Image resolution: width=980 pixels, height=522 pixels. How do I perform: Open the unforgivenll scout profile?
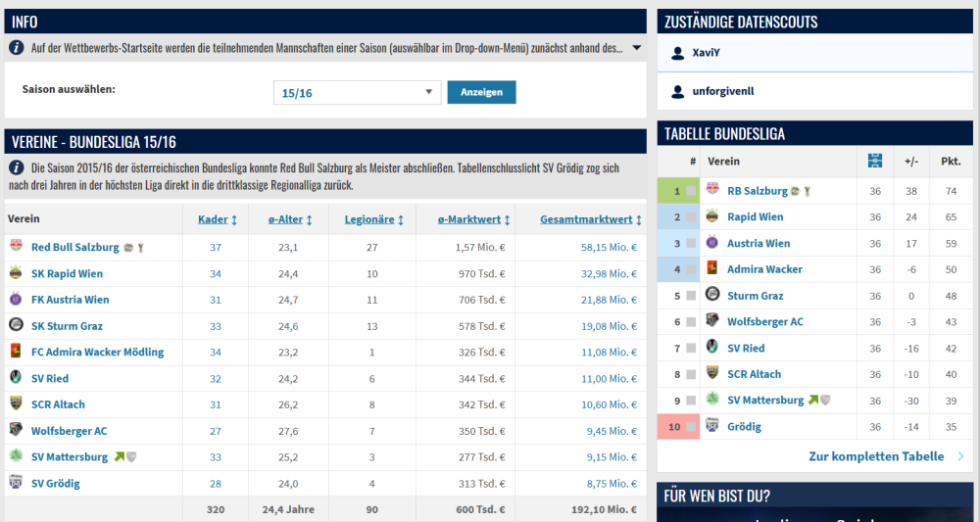[x=723, y=91]
